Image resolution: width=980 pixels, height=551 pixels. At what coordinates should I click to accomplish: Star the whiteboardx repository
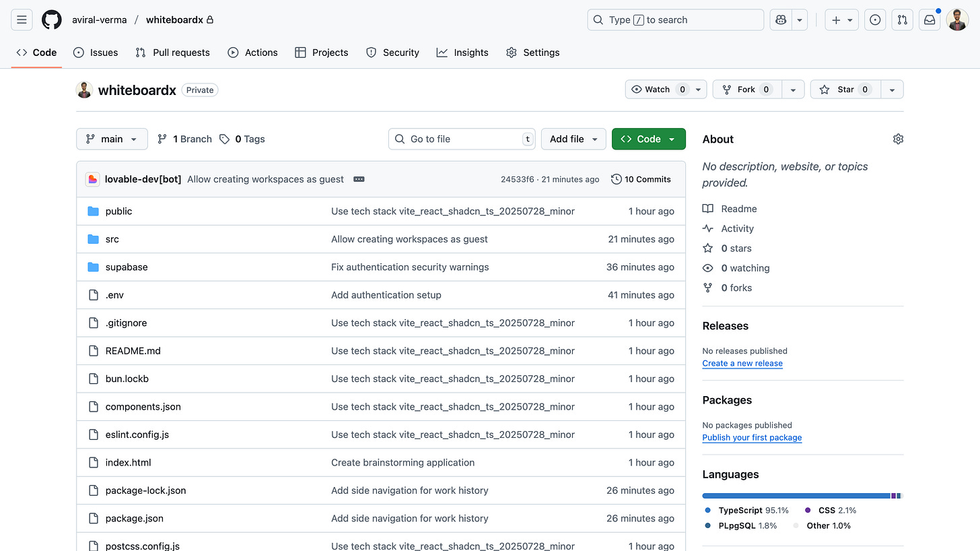coord(845,90)
